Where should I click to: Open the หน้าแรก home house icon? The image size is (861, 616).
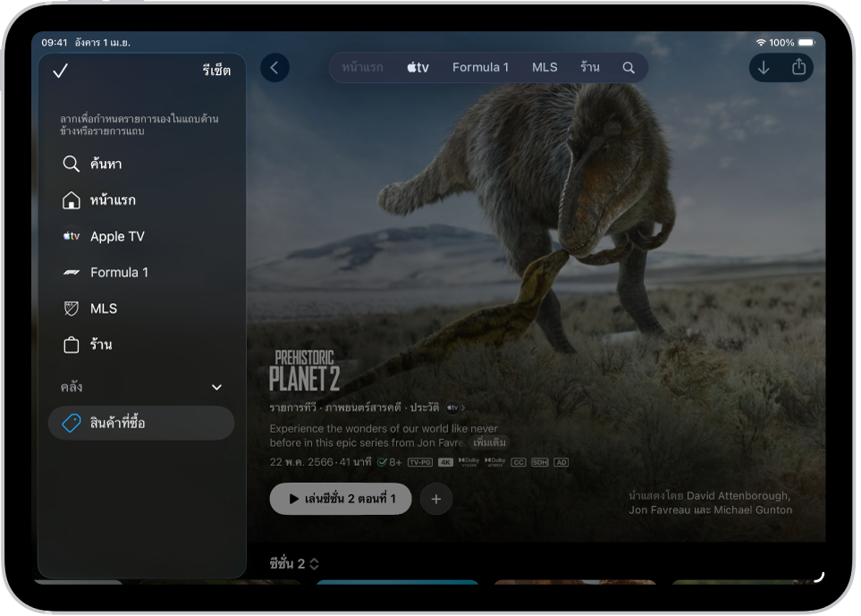pos(71,200)
